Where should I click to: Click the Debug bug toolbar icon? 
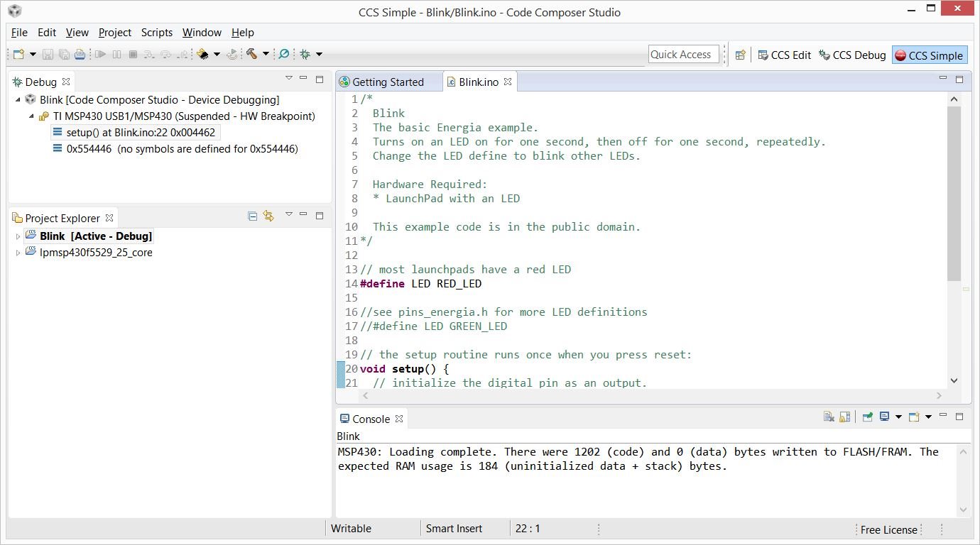coord(305,54)
